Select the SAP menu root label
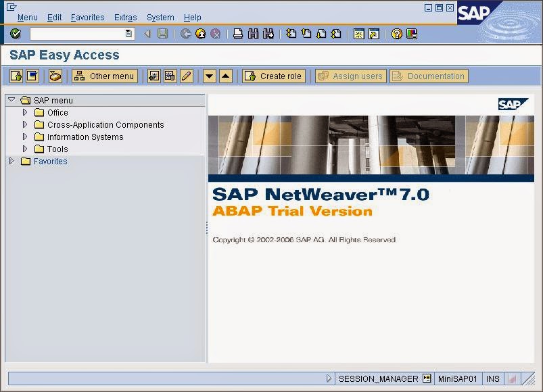Screen dimensions: 543x392 (53, 100)
